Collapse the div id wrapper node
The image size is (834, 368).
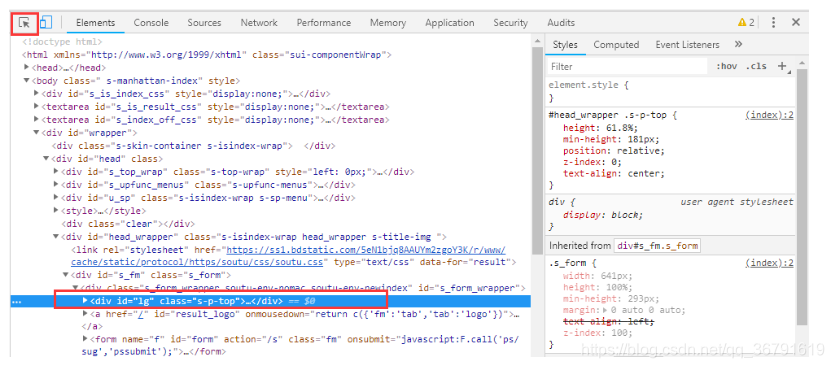coord(36,132)
